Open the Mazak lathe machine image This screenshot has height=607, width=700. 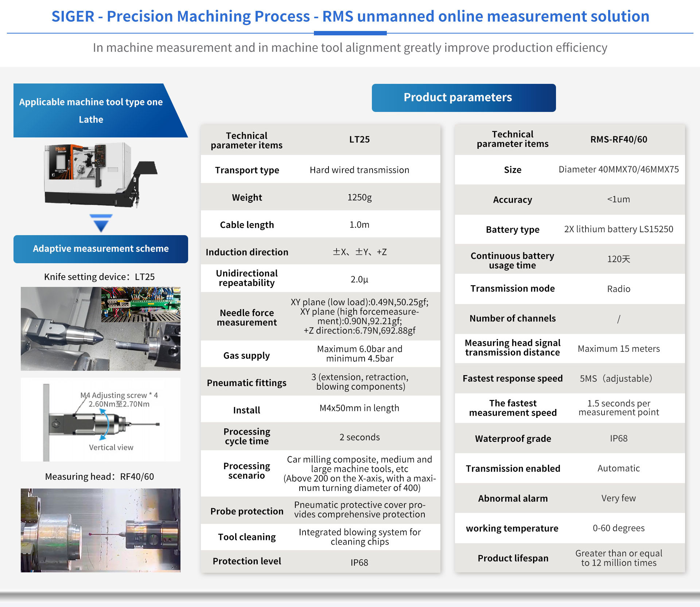[x=101, y=175]
